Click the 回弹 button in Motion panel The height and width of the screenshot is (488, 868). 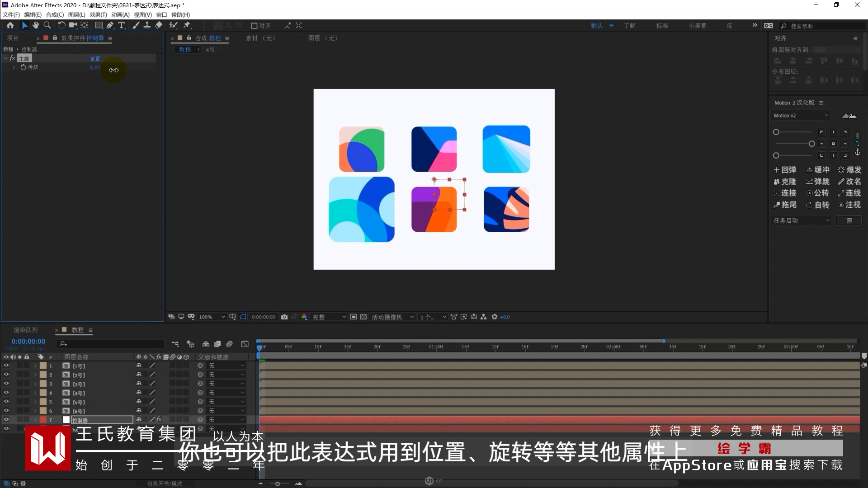[785, 170]
